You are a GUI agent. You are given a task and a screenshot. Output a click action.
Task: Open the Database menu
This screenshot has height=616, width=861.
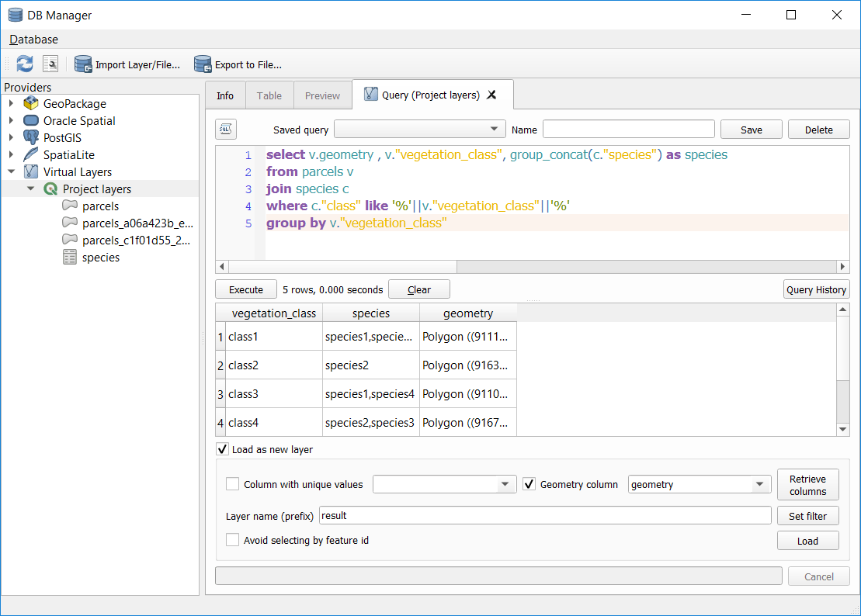tap(33, 39)
